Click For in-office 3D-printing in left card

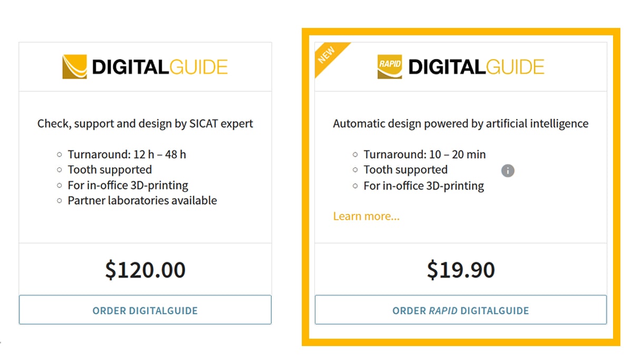click(128, 185)
